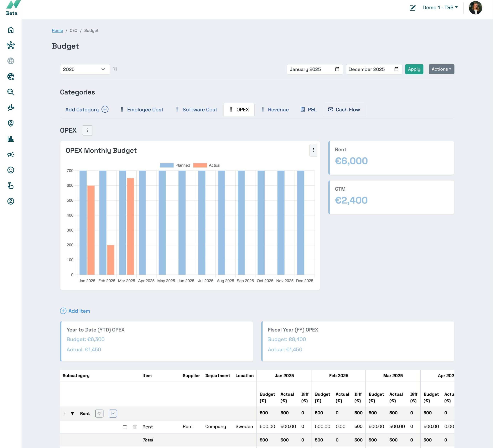493x448 pixels.
Task: Open the network nodes sidebar icon
Action: click(x=11, y=45)
